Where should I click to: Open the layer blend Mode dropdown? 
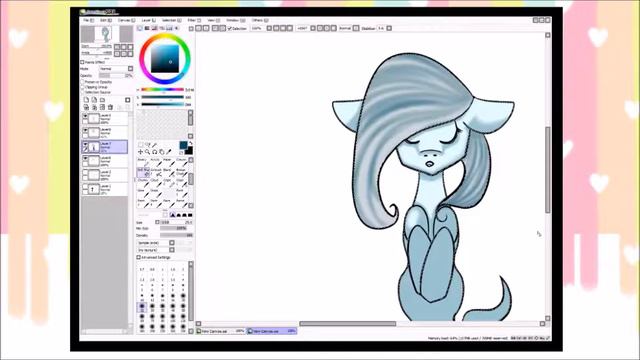point(130,69)
